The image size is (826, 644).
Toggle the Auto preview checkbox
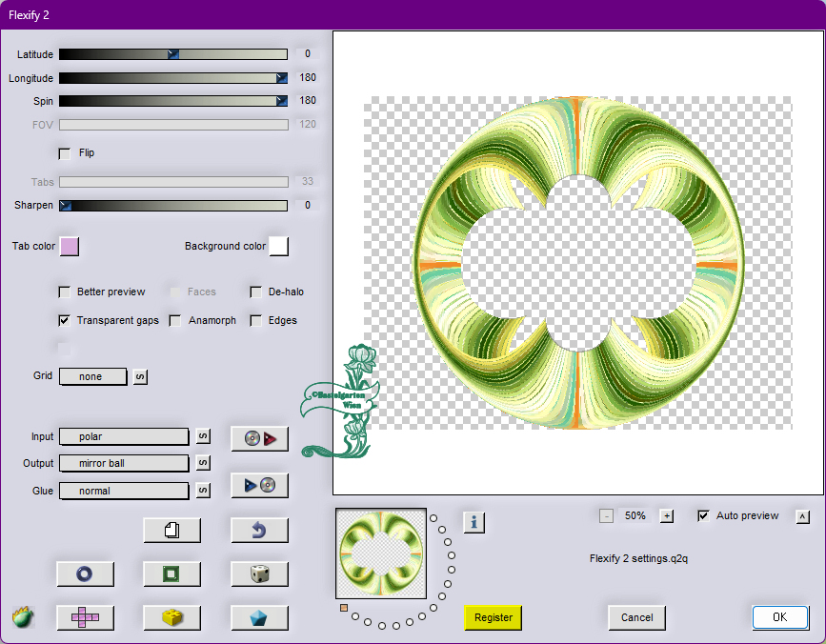pos(703,515)
